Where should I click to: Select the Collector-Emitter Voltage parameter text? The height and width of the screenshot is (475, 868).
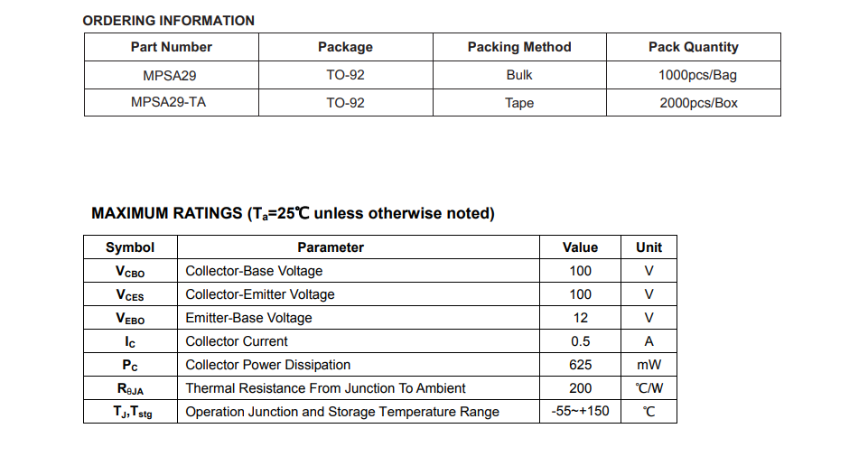point(259,294)
